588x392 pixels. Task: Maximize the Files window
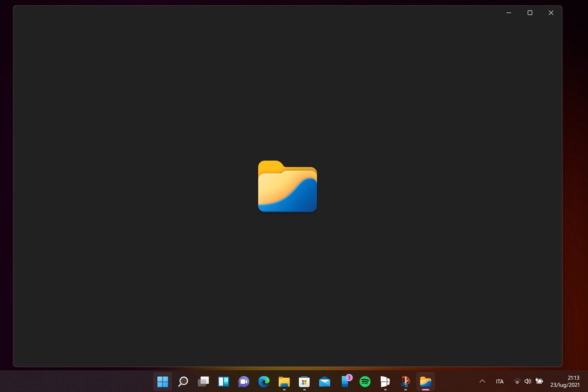click(530, 13)
